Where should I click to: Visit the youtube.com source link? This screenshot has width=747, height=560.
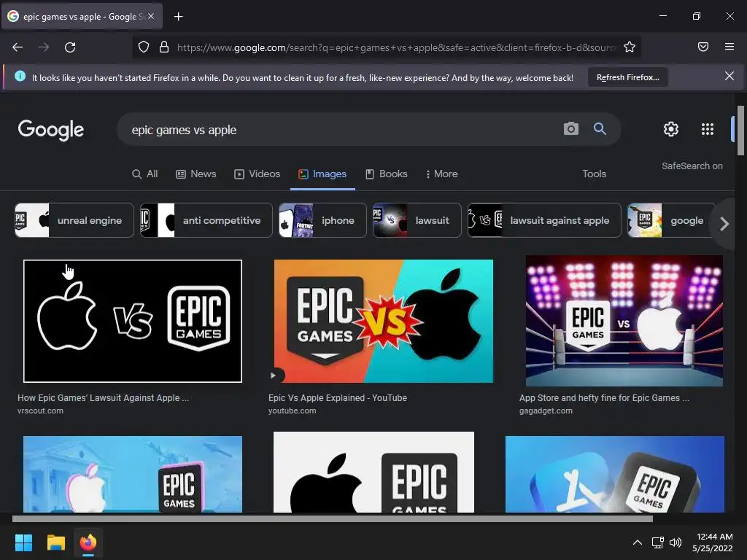click(x=292, y=411)
